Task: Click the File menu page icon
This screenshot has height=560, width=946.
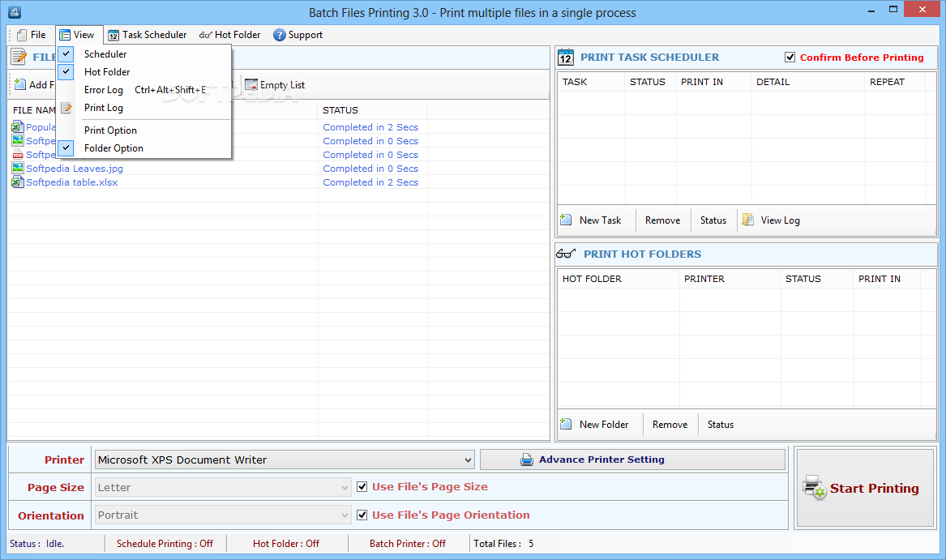Action: (x=22, y=35)
